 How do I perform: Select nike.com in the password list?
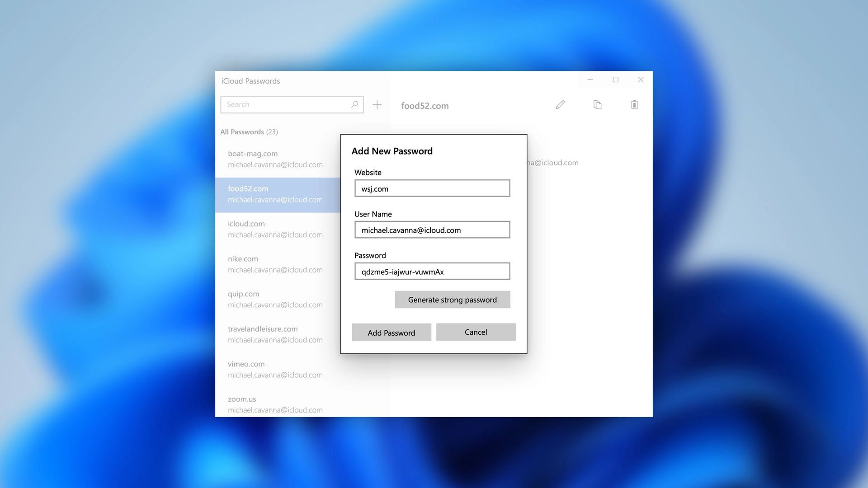[278, 264]
